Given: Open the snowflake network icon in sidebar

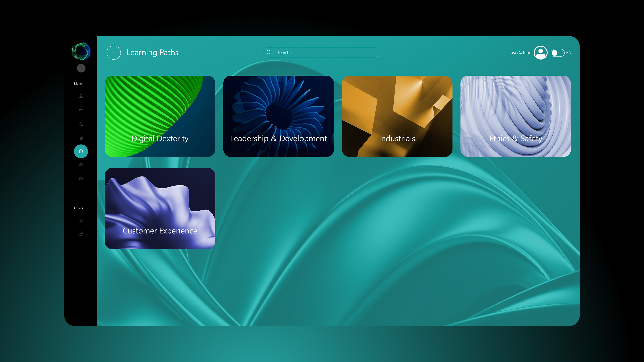Looking at the screenshot, I should (81, 178).
